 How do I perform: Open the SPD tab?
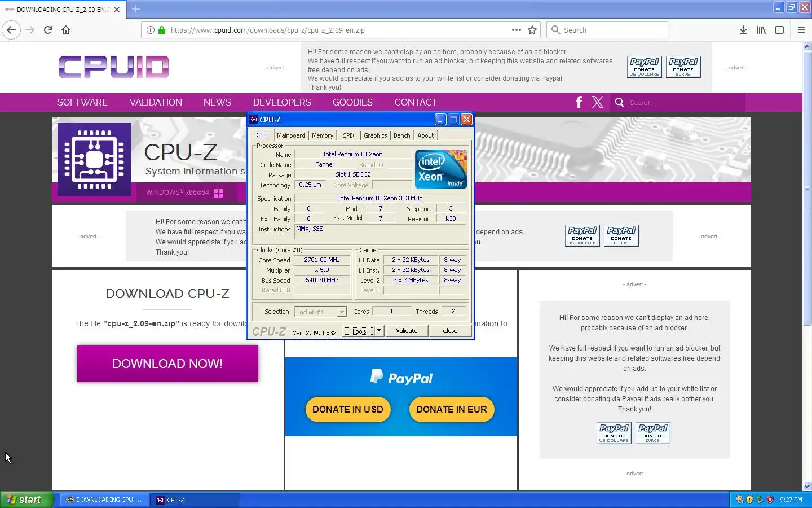[x=348, y=135]
